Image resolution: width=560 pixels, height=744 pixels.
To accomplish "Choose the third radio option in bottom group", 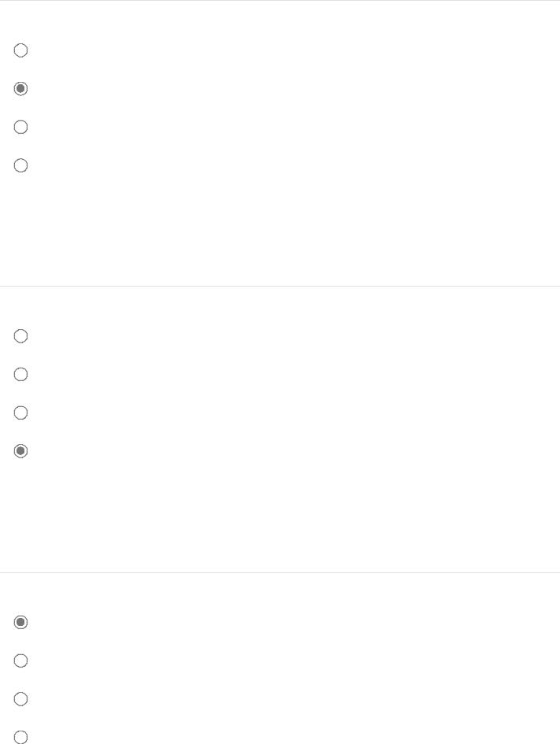I will tap(20, 699).
